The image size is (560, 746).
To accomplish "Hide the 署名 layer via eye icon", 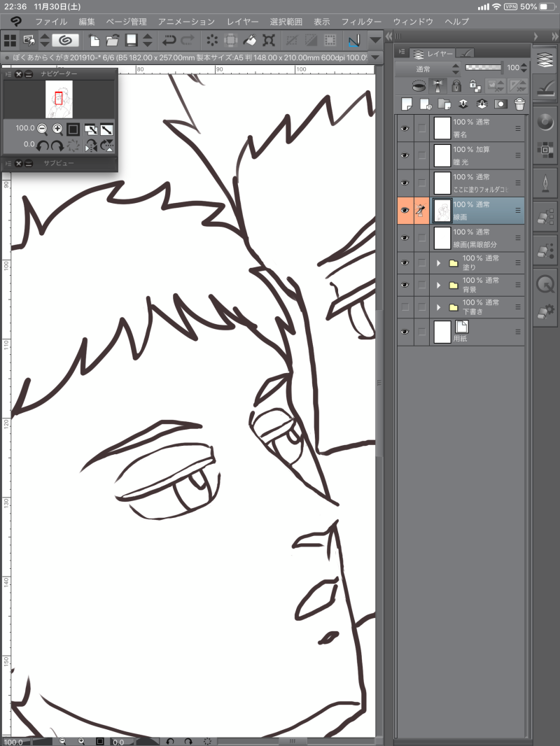I will tap(405, 129).
